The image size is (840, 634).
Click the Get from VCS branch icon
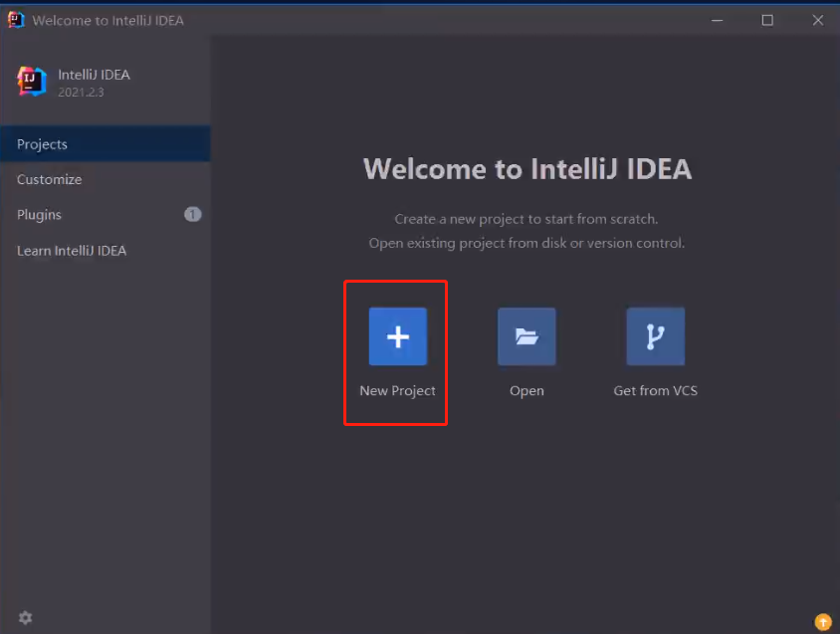click(655, 336)
